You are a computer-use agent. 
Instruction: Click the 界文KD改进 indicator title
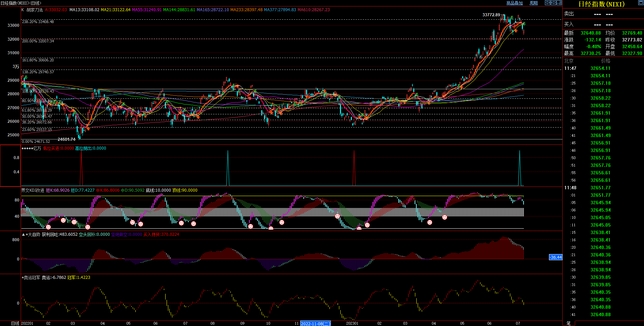[33, 190]
